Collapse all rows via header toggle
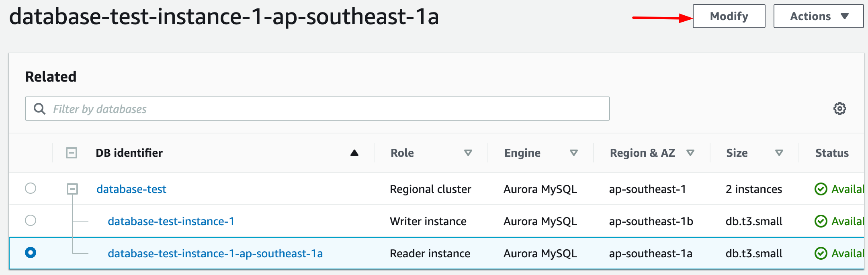 point(72,153)
